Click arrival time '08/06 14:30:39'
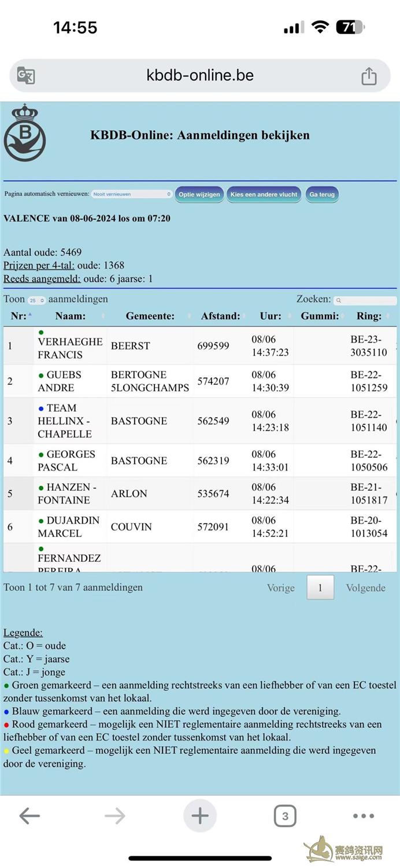The width and height of the screenshot is (400, 868). pyautogui.click(x=270, y=381)
